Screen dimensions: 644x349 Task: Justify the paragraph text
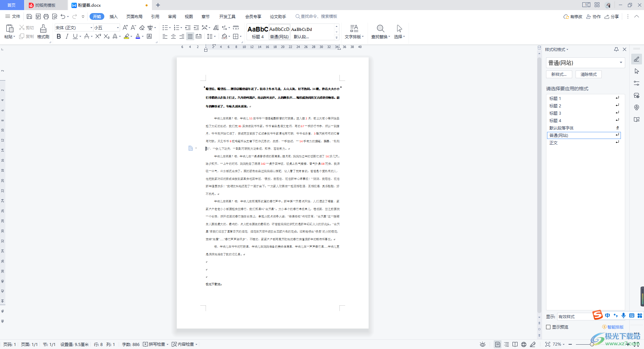tap(190, 36)
